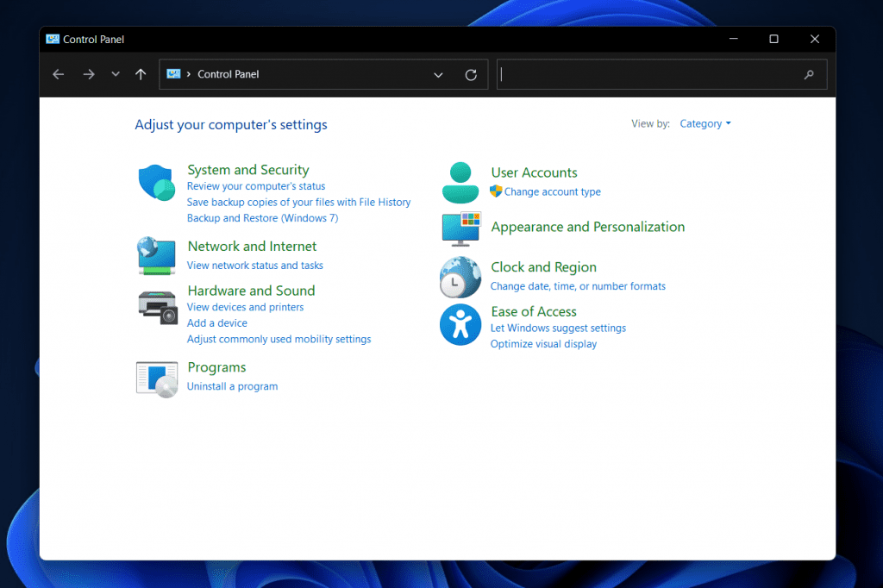
Task: Open the recent locations chevron
Action: (116, 75)
